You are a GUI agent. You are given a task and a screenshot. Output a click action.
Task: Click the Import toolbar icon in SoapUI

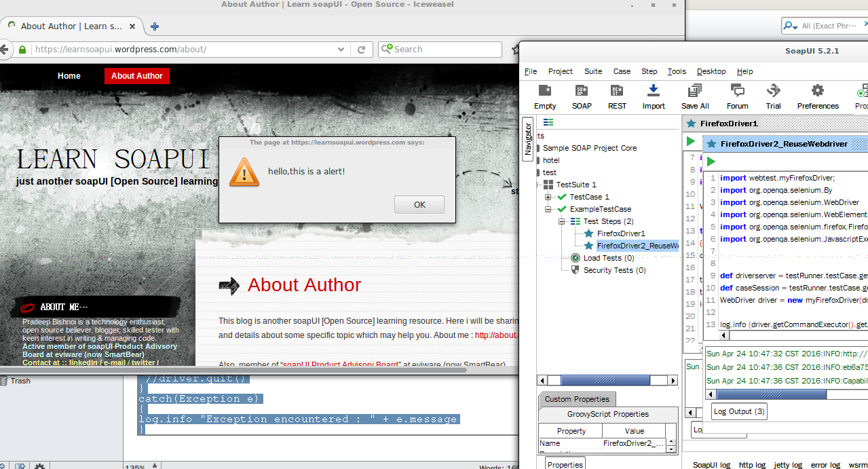coord(654,91)
